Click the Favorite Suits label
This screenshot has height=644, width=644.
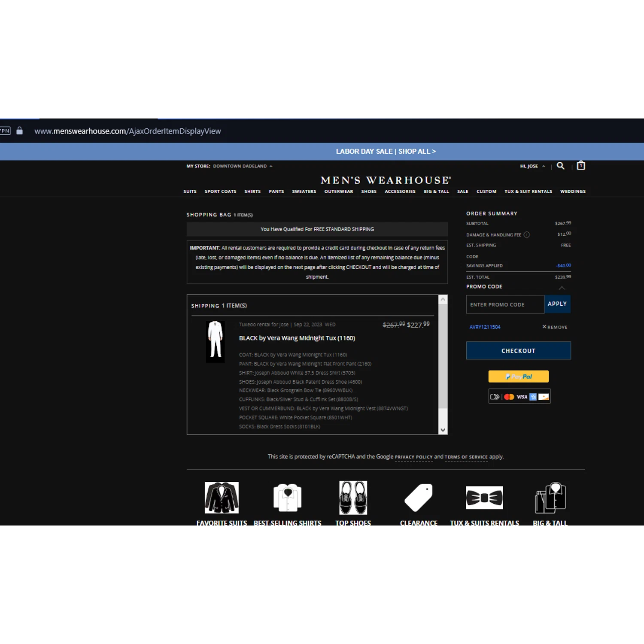pyautogui.click(x=222, y=522)
